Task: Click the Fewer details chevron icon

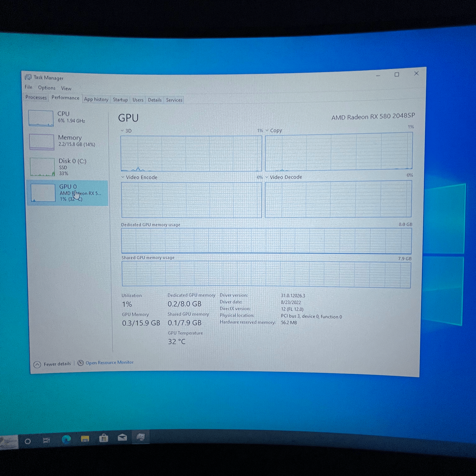Action: click(37, 364)
